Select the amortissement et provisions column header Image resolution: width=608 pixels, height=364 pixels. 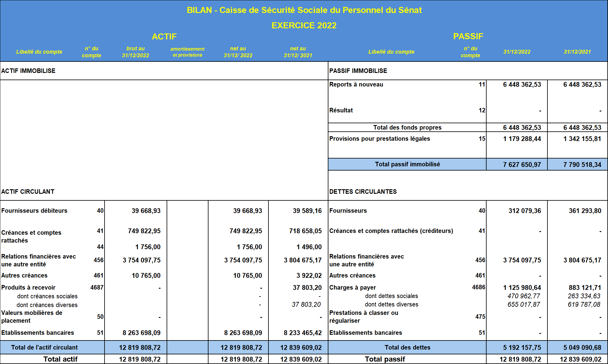[x=187, y=52]
